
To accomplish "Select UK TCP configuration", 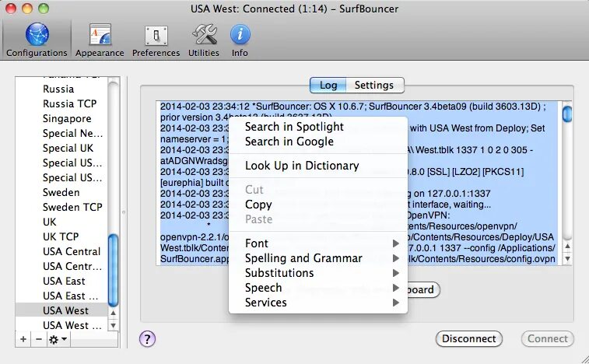I will pos(61,236).
